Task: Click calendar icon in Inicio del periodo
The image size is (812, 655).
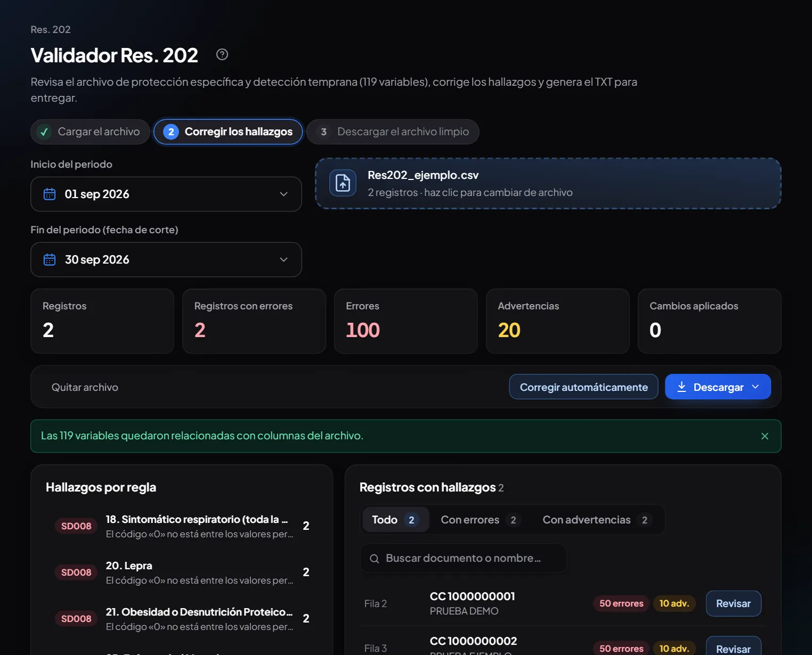Action: point(50,194)
